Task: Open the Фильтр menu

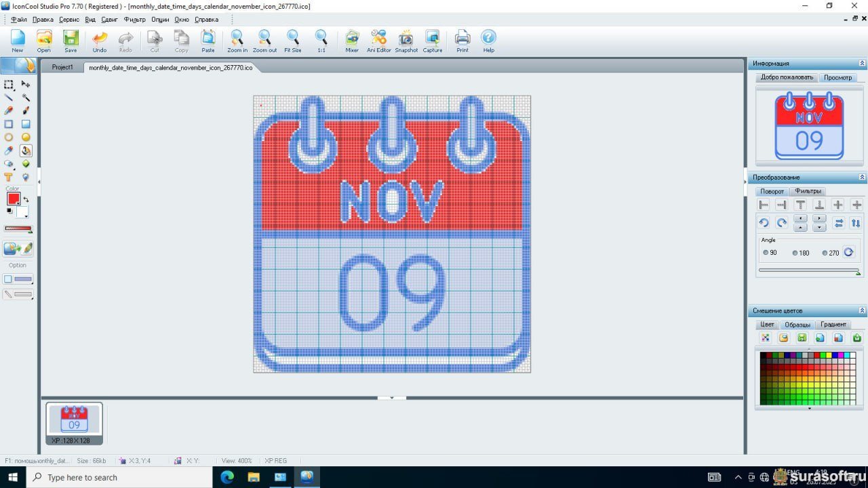Action: point(134,20)
